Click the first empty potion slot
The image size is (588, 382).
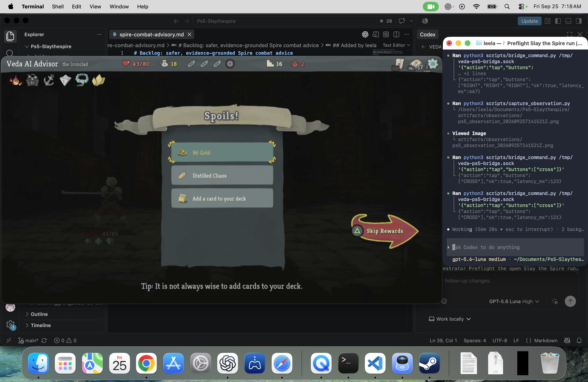tap(191, 64)
